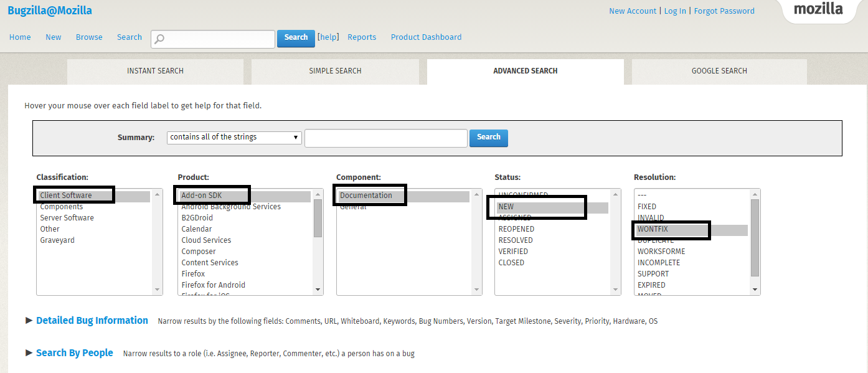Select WORKSFORME resolution
Image resolution: width=868 pixels, height=373 pixels.
pos(691,252)
